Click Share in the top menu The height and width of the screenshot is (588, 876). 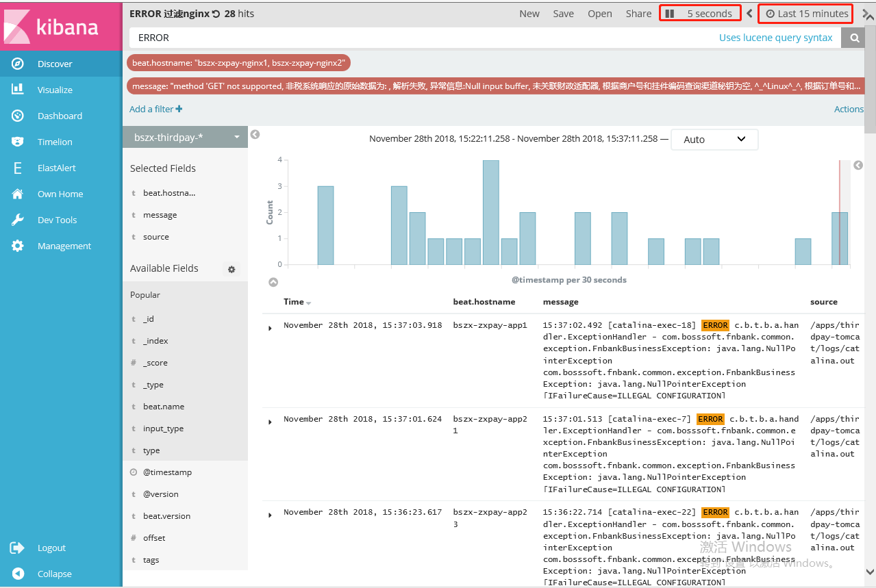638,14
